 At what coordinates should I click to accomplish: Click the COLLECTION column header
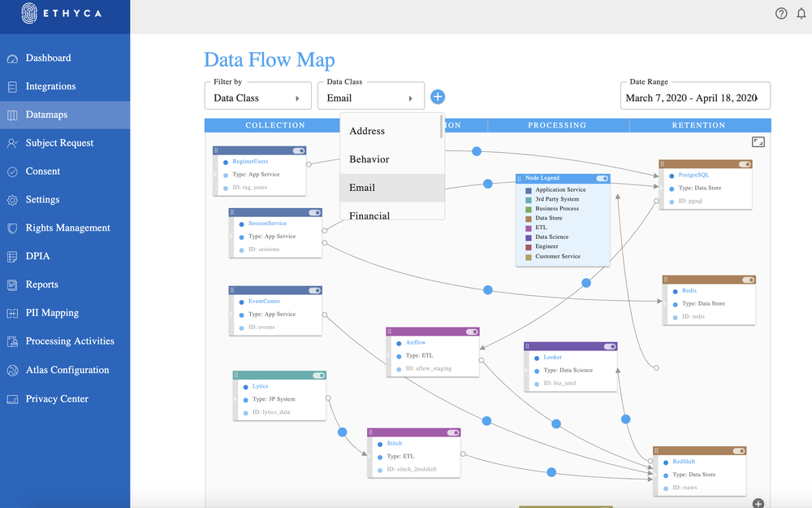[x=275, y=125]
